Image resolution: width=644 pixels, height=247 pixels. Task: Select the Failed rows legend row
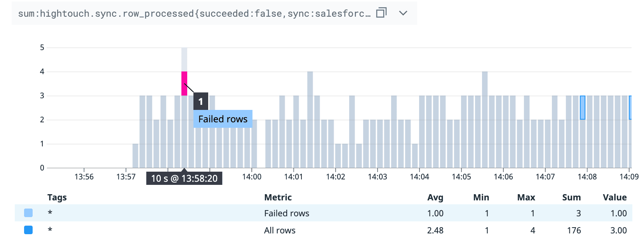[x=287, y=213]
